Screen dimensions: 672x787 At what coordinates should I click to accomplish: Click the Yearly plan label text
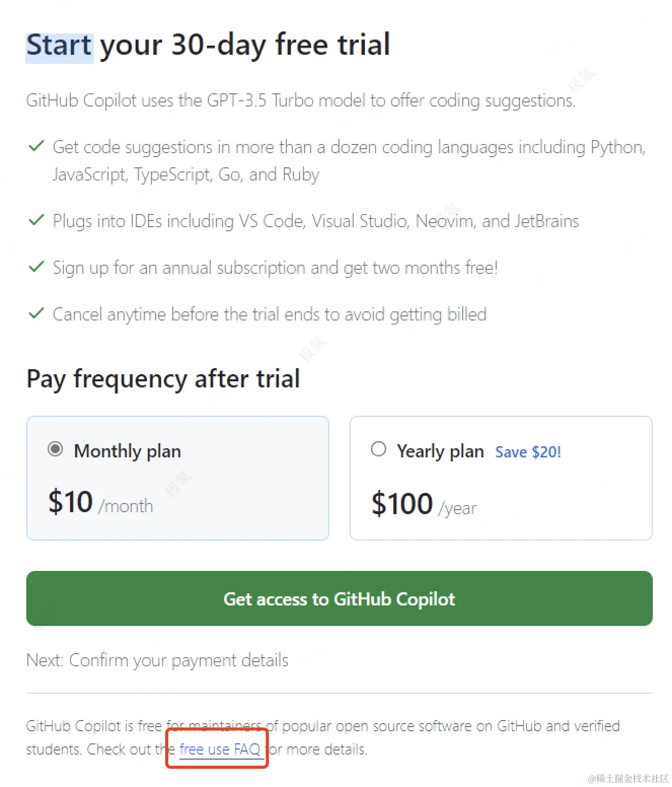(440, 451)
